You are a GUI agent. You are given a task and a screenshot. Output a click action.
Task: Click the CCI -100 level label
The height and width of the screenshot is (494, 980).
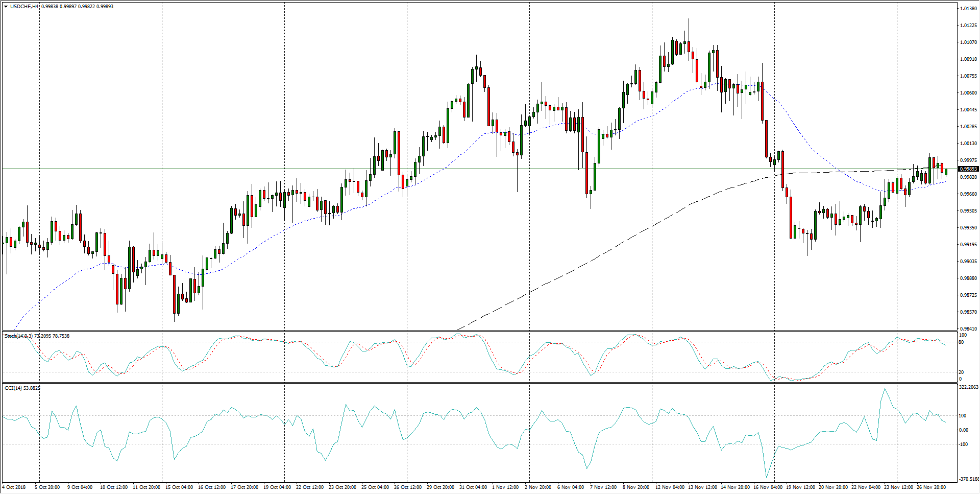(x=963, y=444)
